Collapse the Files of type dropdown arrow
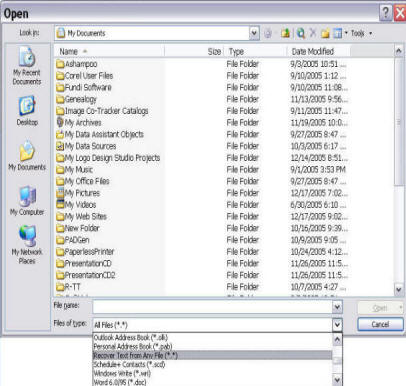The width and height of the screenshot is (406, 386). [x=337, y=324]
